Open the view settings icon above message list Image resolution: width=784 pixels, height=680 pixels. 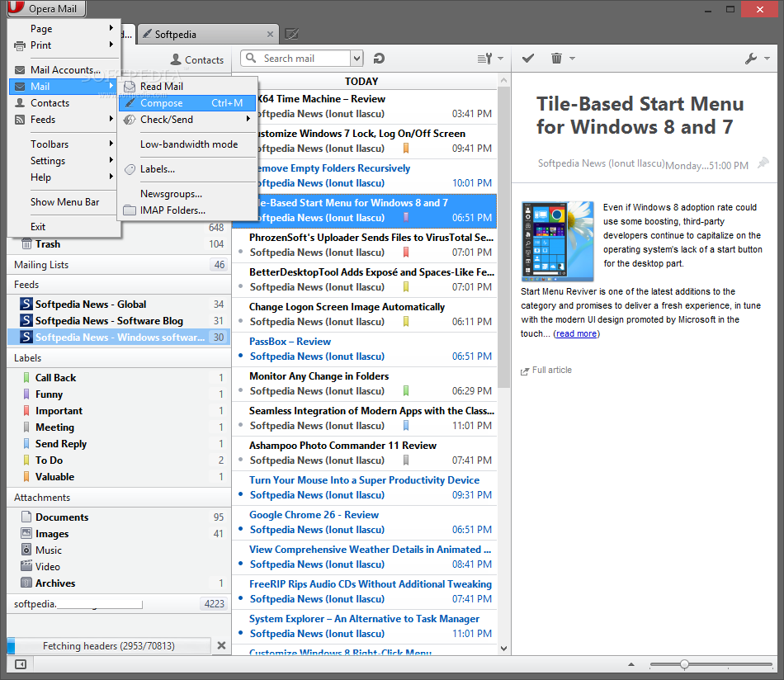tap(484, 59)
